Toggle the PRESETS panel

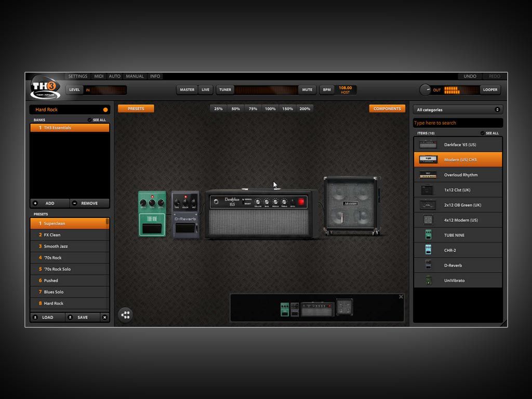click(x=136, y=109)
